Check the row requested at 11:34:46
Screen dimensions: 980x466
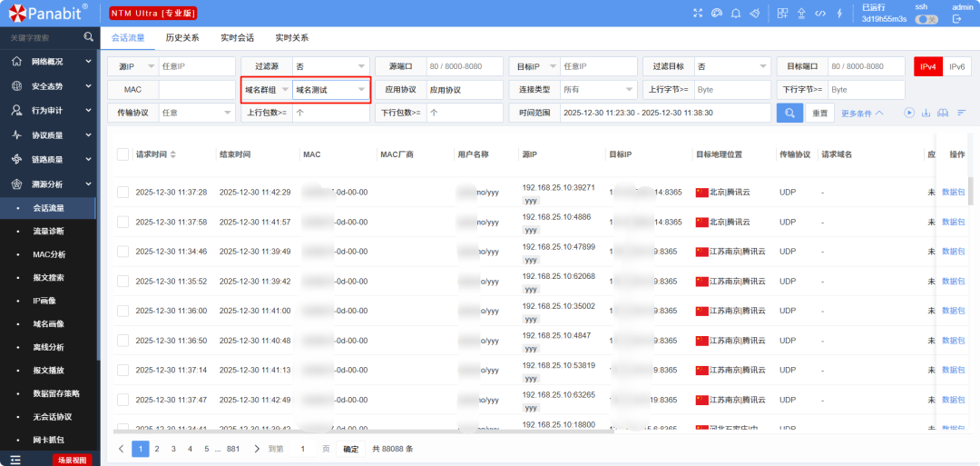(x=123, y=252)
